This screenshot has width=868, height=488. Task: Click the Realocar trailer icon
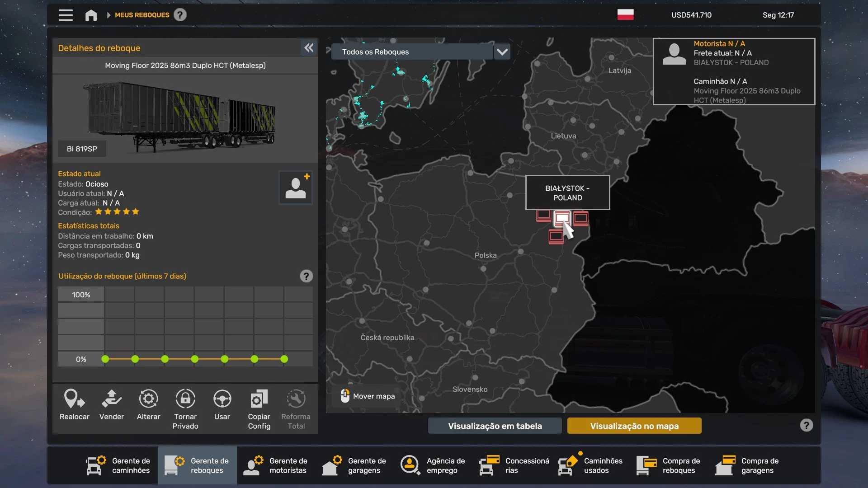pos(74,404)
